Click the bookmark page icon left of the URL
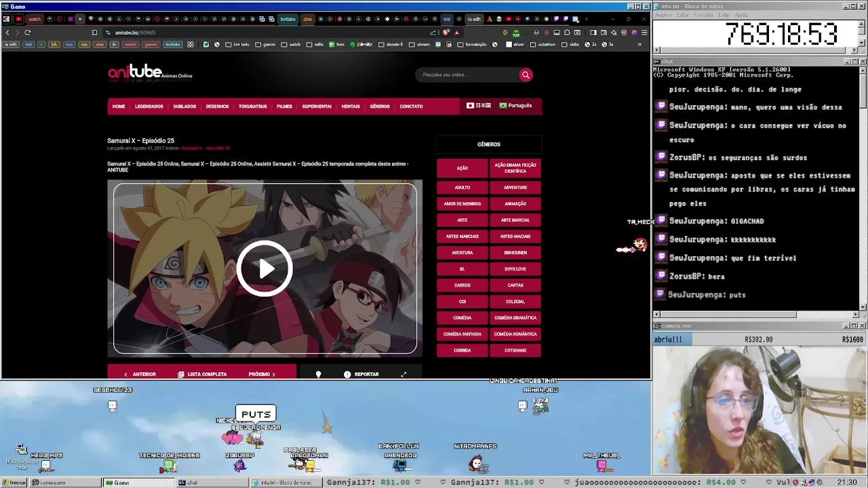Screen dimensions: 868x488 point(94,33)
